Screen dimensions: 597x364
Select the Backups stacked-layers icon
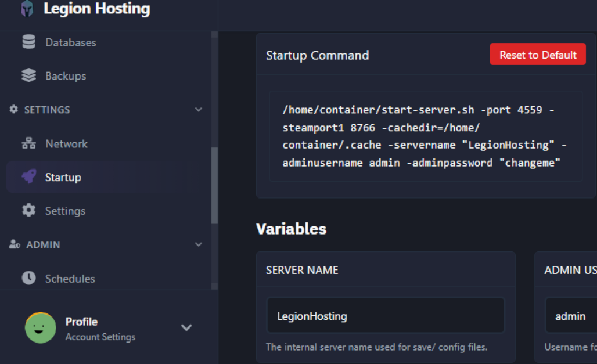pyautogui.click(x=29, y=75)
